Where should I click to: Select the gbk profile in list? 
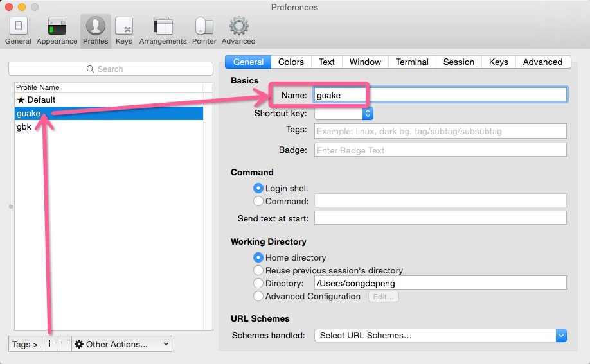pos(109,126)
